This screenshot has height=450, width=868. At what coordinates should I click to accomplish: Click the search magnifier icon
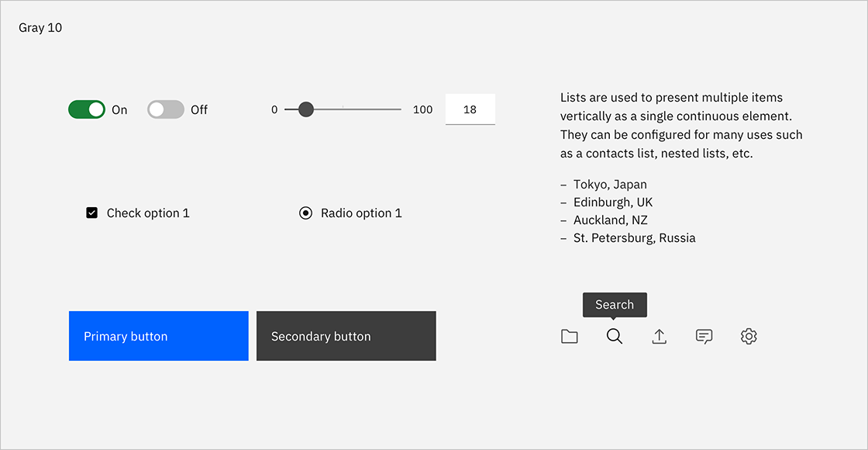(615, 336)
